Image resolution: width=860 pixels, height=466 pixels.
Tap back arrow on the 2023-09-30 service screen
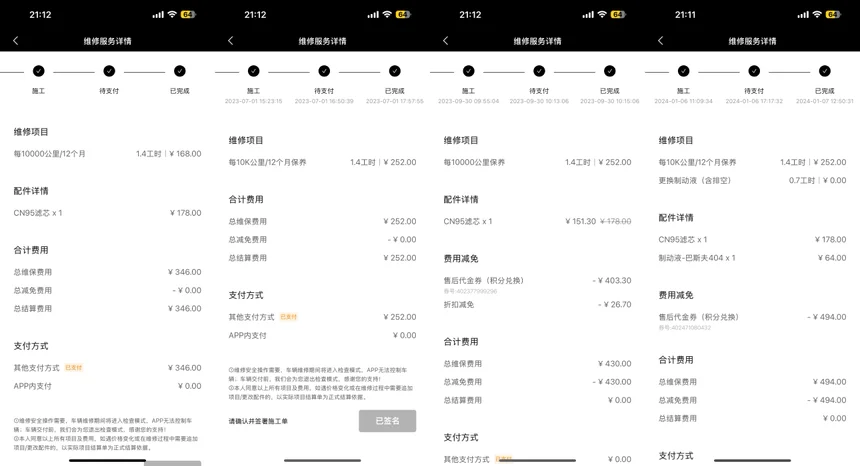(445, 41)
